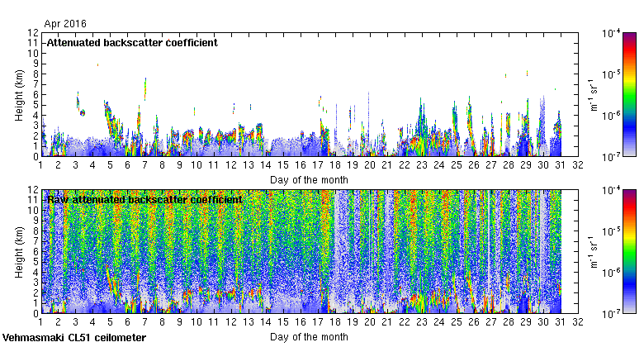Click the cloud signal near day 7 in top plot
The image size is (644, 347).
pyautogui.click(x=145, y=88)
